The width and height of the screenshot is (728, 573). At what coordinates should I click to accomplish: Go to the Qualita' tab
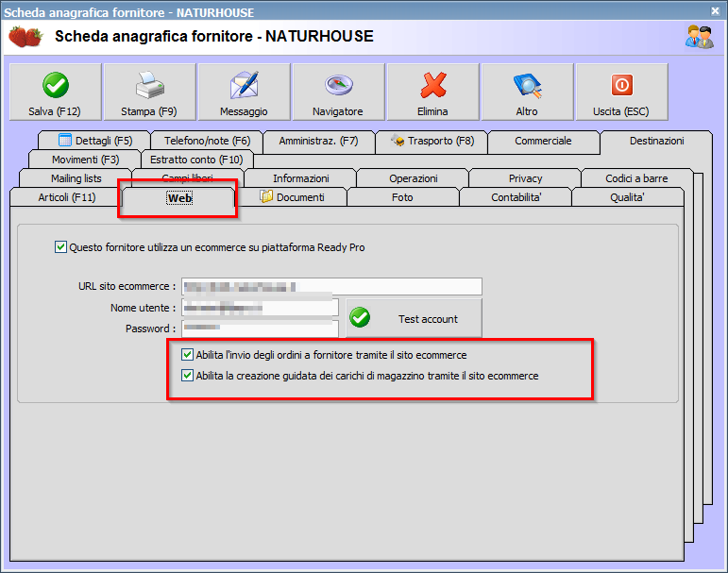pyautogui.click(x=627, y=197)
